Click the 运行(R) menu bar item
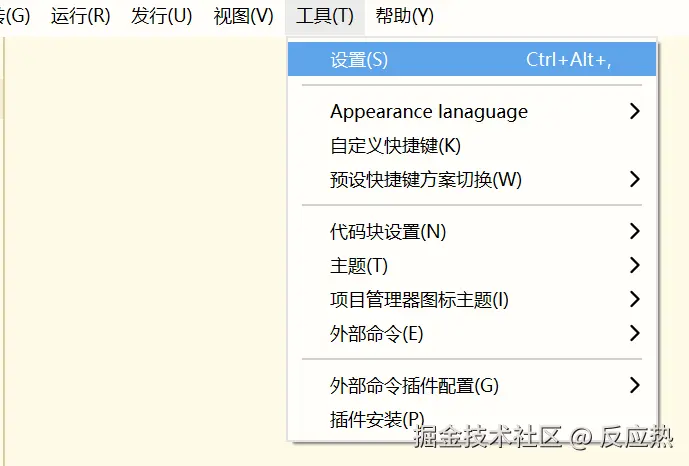Screen dimensions: 689x466 pos(80,16)
